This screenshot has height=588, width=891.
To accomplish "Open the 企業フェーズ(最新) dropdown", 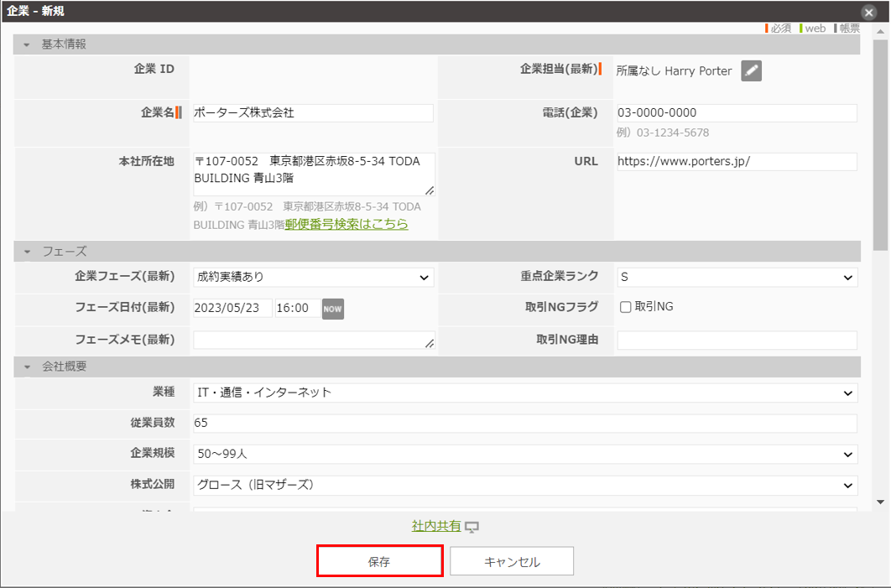I will (x=313, y=277).
